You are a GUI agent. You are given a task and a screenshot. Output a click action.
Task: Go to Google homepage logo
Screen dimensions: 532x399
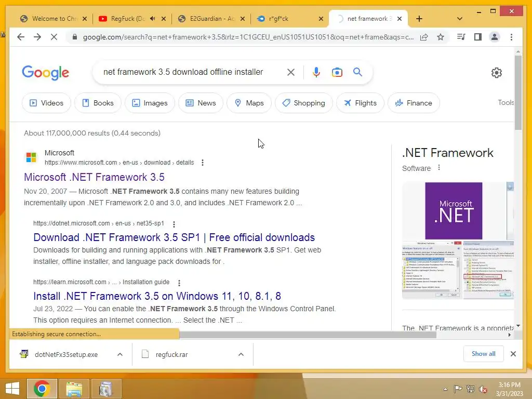46,73
